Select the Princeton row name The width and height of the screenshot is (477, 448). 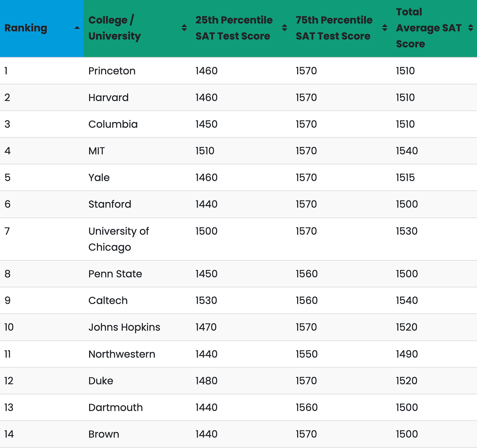pos(112,71)
